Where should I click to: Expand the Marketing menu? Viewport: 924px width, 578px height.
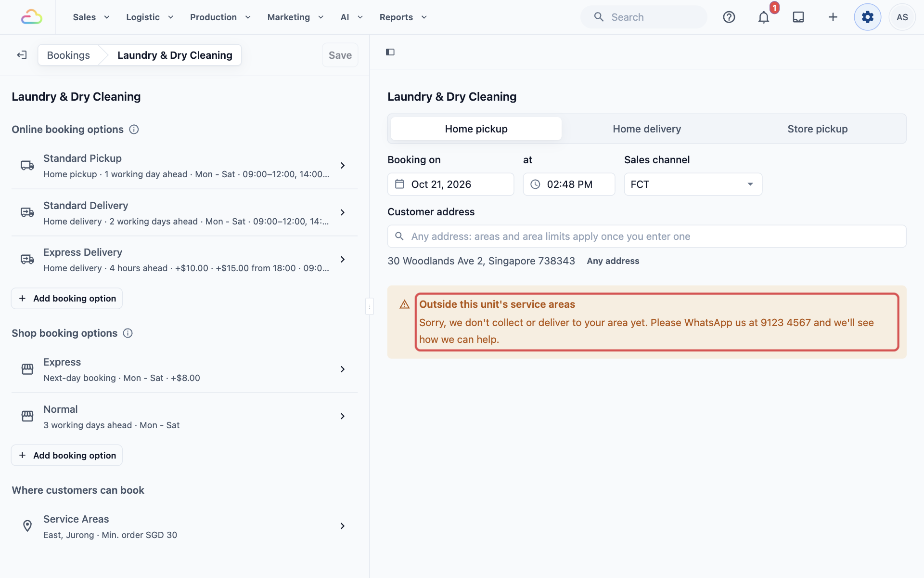click(295, 17)
